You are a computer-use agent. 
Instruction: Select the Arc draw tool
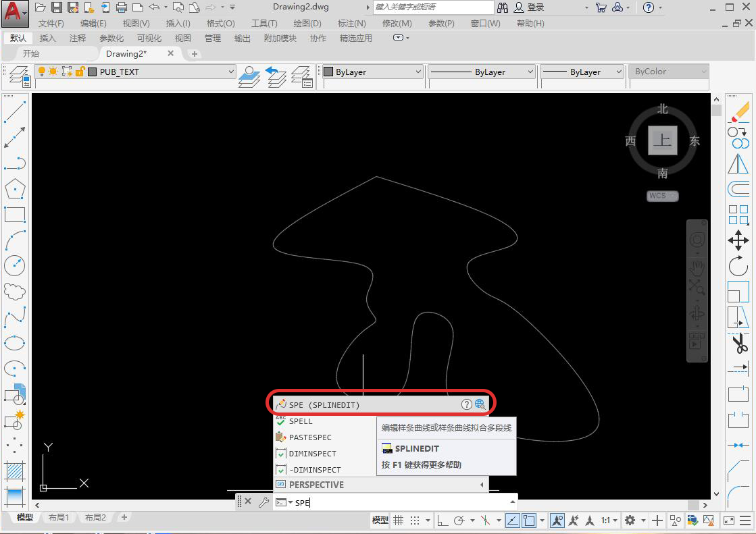point(14,240)
